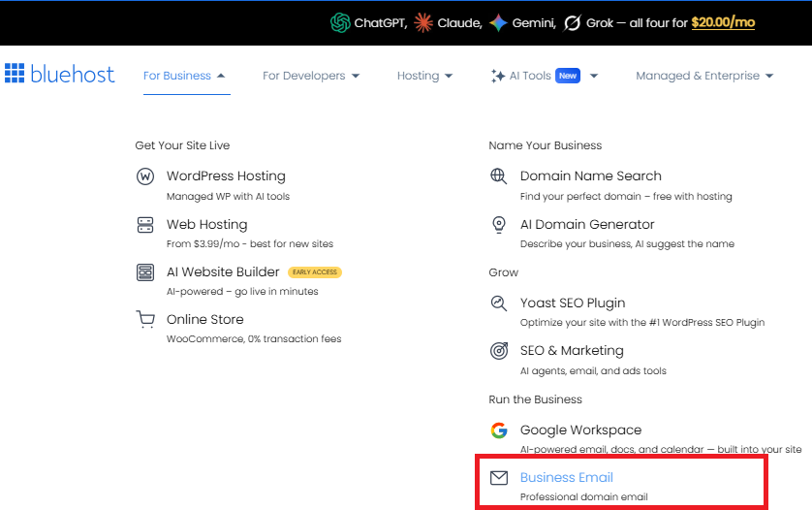Viewport: 812px width, 510px height.
Task: Click the Bluehost grid logo icon
Action: pyautogui.click(x=15, y=73)
